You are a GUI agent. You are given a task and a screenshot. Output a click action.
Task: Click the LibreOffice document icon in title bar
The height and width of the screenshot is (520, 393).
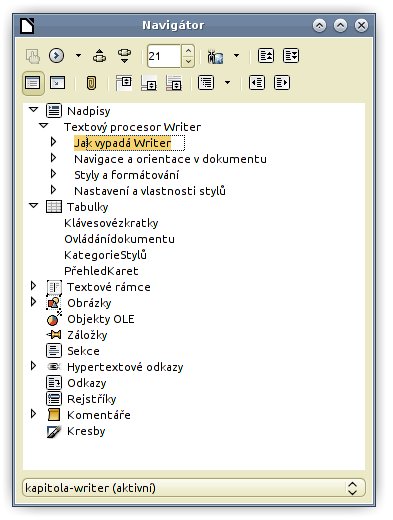(27, 25)
